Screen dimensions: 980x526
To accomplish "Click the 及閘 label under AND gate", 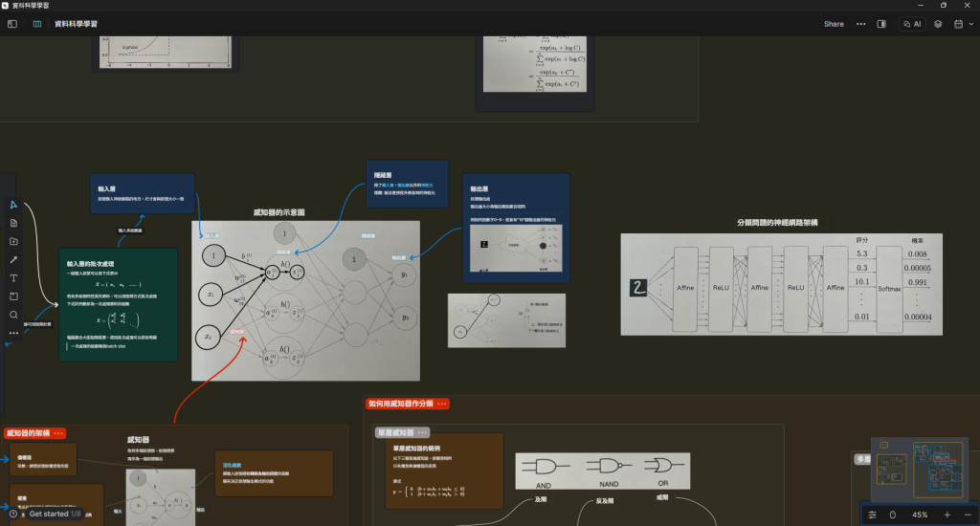I will click(x=541, y=499).
